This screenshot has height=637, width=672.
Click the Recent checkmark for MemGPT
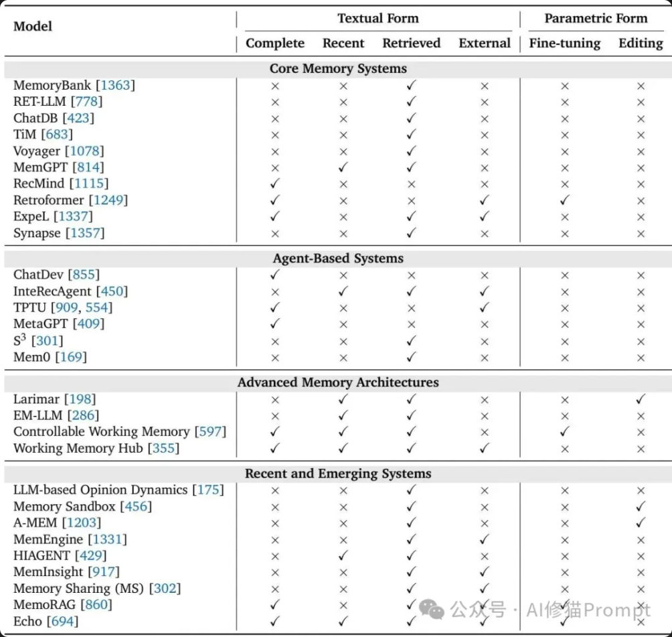pos(343,167)
